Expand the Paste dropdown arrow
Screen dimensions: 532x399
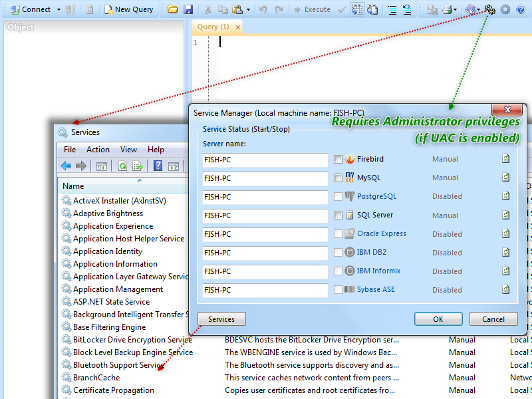pos(248,9)
